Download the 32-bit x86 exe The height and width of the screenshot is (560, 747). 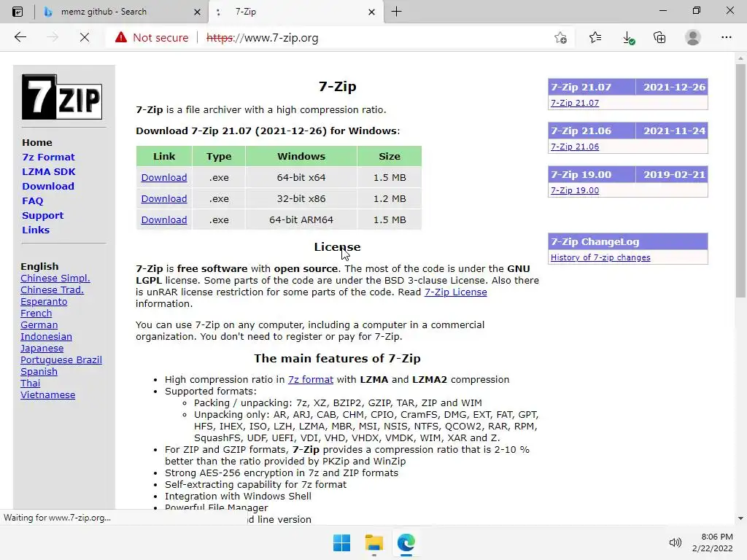[x=164, y=198]
